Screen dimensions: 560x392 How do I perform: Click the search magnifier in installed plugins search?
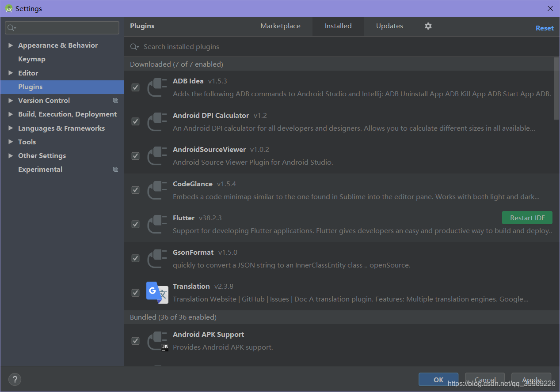(x=134, y=46)
